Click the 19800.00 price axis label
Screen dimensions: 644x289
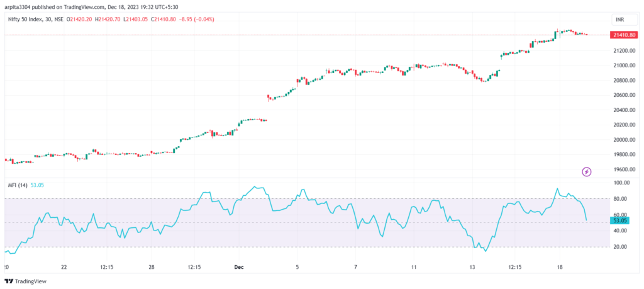pyautogui.click(x=624, y=154)
